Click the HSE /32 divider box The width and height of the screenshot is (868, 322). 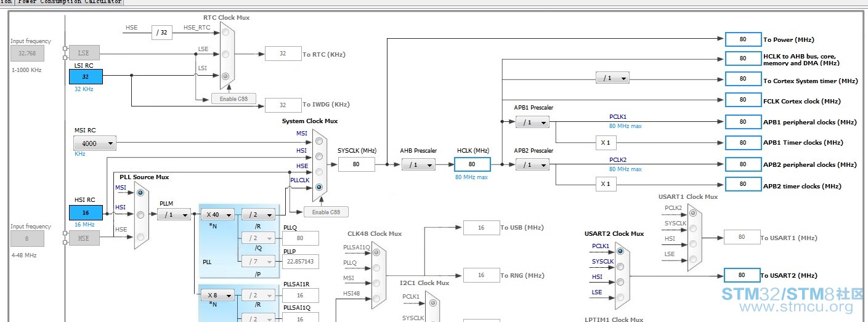click(162, 32)
